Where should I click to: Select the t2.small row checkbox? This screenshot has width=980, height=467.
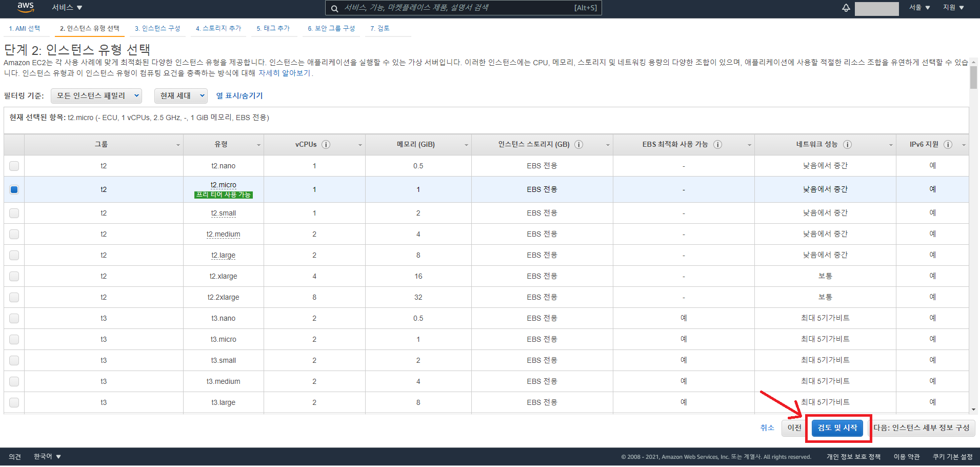(14, 213)
